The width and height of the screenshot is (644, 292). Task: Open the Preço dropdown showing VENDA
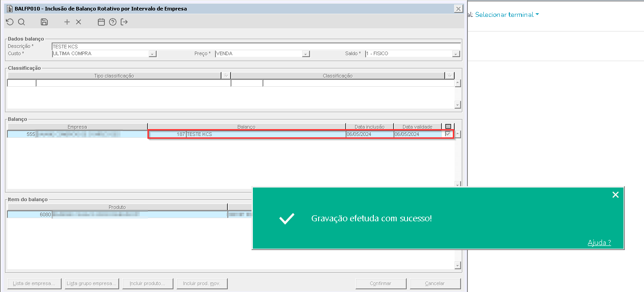[306, 54]
